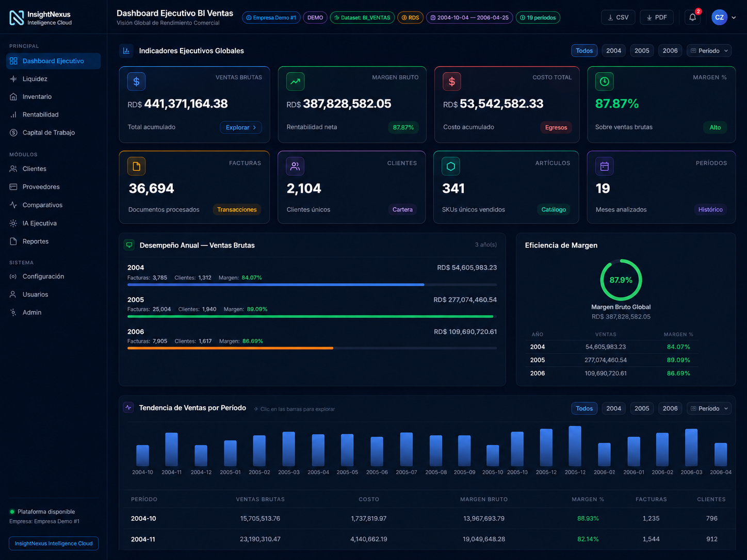Click the 2004-11 bar in the trend chart

point(172,450)
